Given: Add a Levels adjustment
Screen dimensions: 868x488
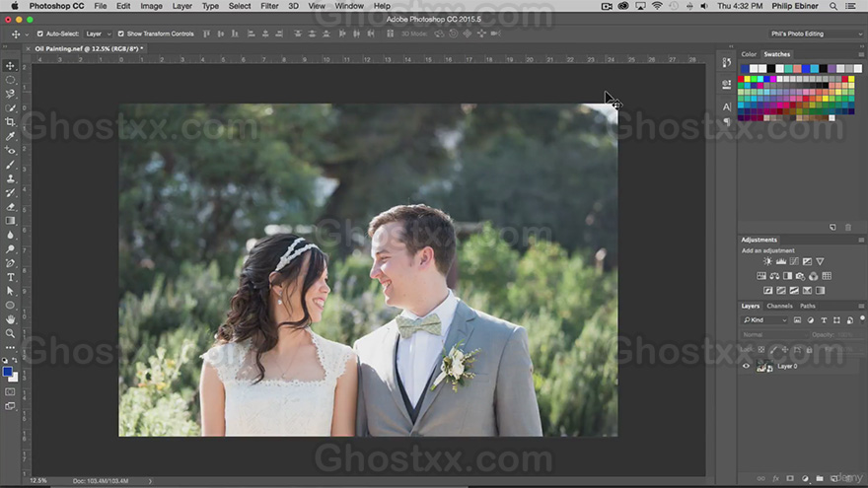Looking at the screenshot, I should pyautogui.click(x=780, y=261).
